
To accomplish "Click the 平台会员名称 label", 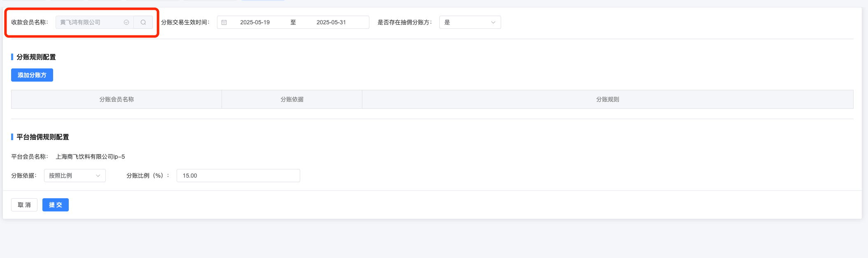I will click(30, 157).
